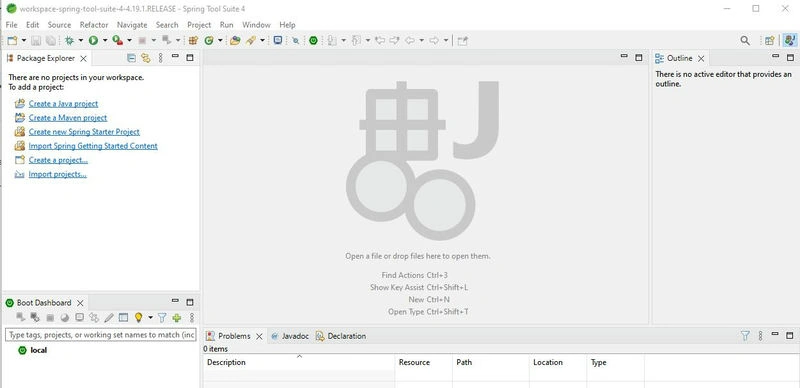Open the Project menu
Screen dimensions: 800x388
coord(199,25)
